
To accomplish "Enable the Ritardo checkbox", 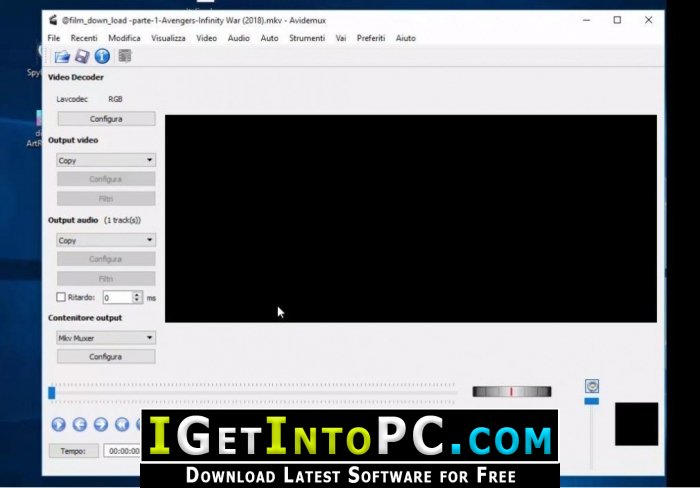I will click(x=61, y=297).
